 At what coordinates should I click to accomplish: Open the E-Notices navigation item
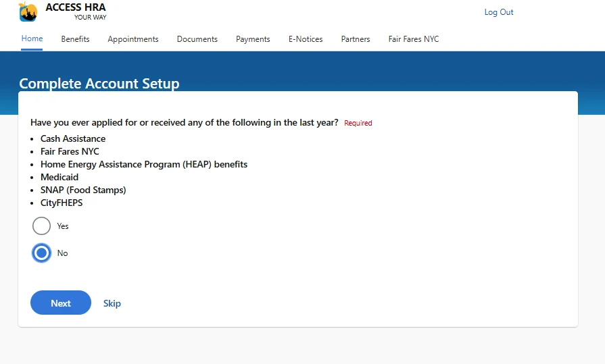[306, 39]
